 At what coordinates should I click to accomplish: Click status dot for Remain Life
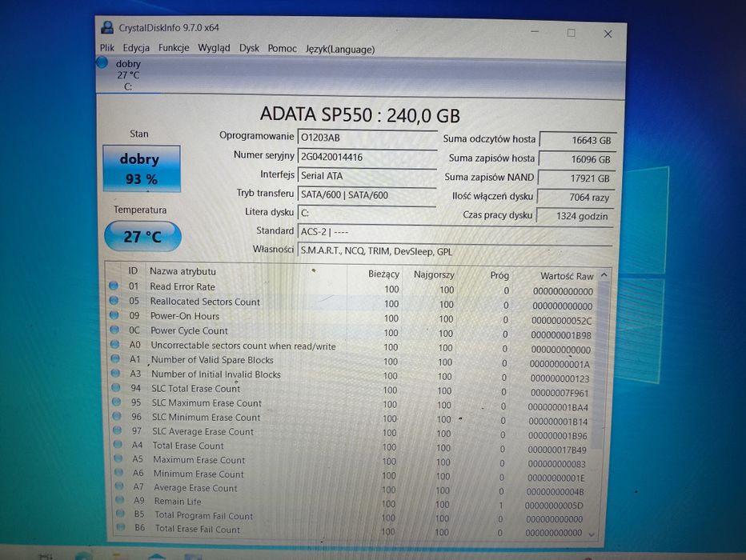point(120,500)
